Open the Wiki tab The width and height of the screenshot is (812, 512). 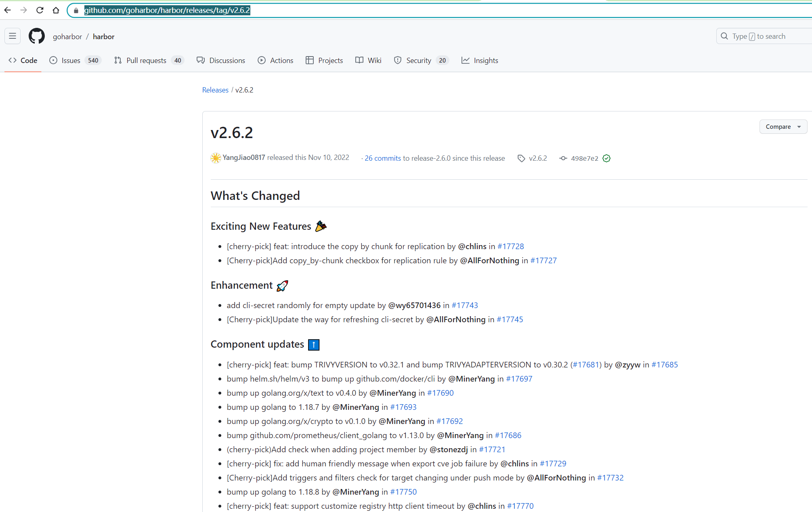pos(368,61)
